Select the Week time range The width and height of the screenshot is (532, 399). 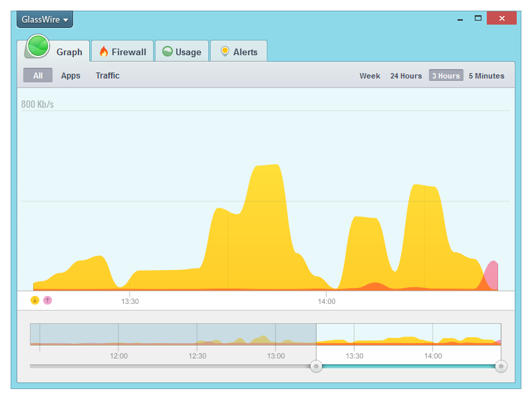370,76
